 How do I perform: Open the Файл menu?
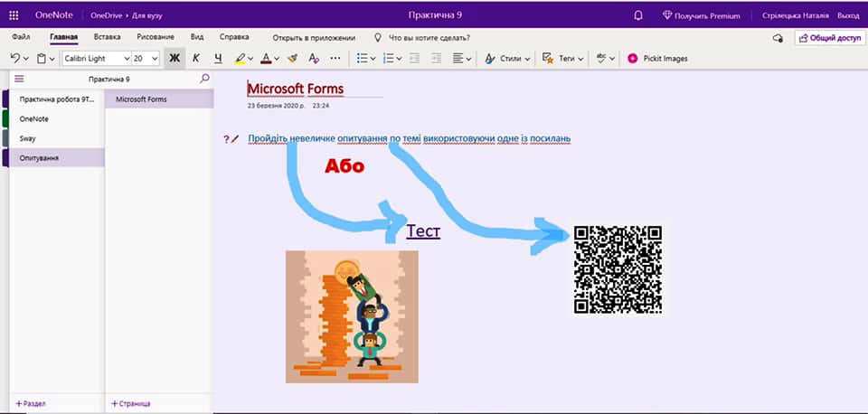(x=21, y=37)
